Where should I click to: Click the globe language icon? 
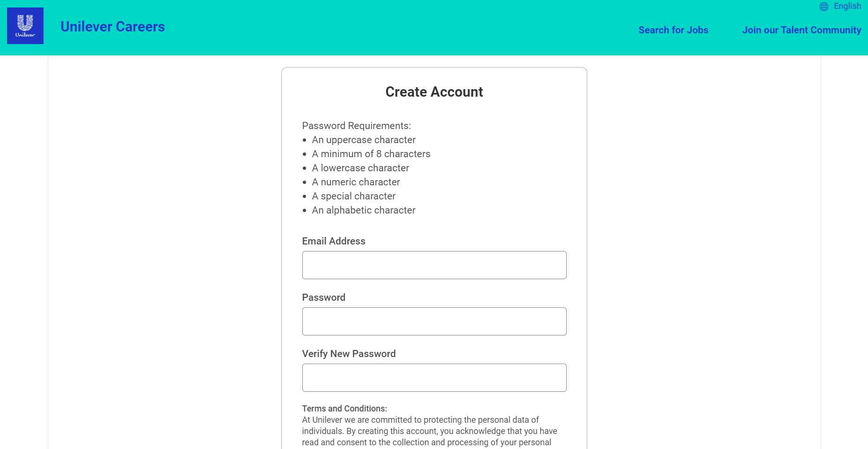point(823,7)
